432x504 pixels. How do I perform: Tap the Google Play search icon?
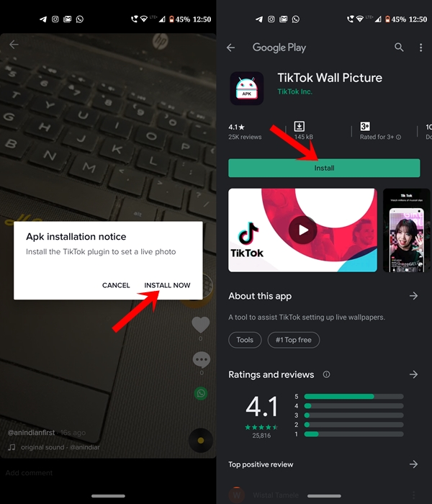click(x=399, y=48)
